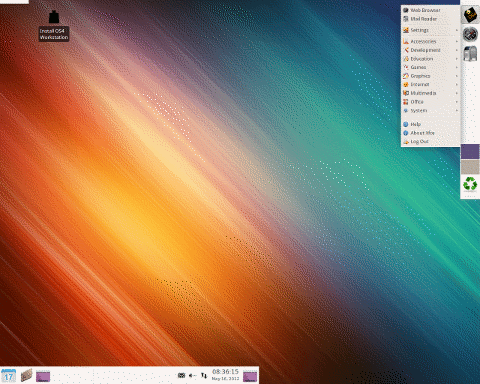Open the Development menu category
This screenshot has height=384, width=480.
(431, 50)
